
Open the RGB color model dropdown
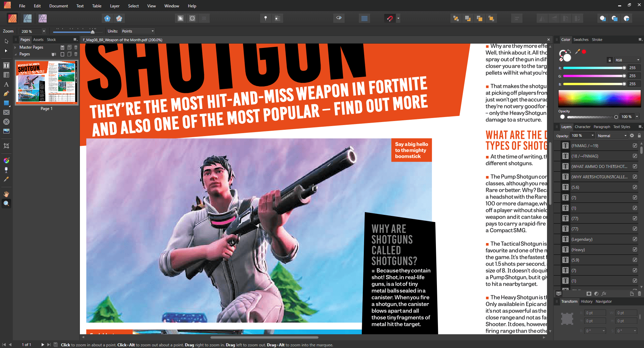coord(628,60)
